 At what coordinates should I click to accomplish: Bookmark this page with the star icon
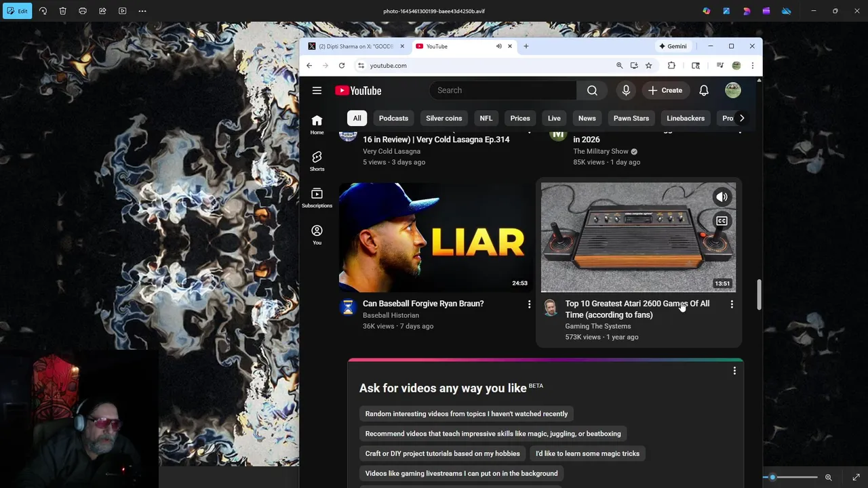pos(649,66)
